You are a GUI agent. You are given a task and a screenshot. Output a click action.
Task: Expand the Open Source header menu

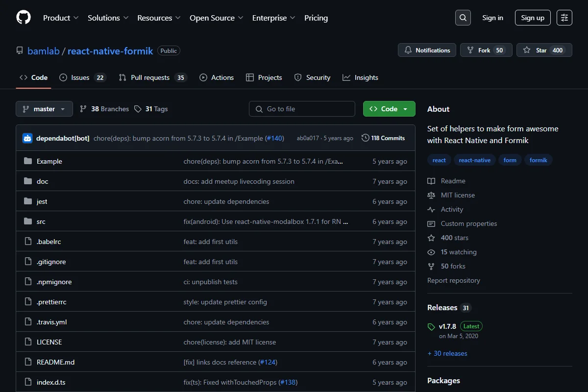tap(217, 18)
